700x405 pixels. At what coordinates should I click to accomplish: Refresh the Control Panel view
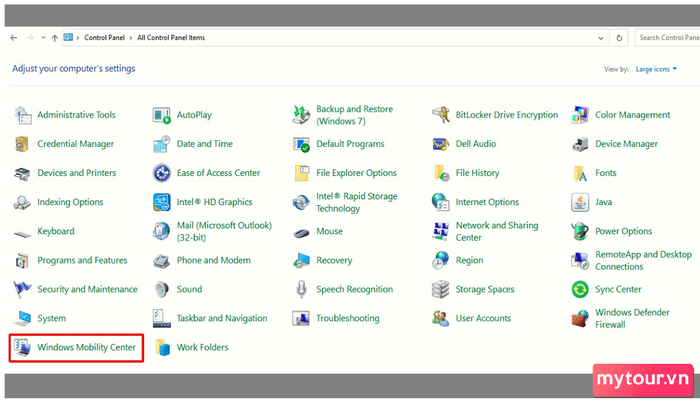click(x=619, y=38)
